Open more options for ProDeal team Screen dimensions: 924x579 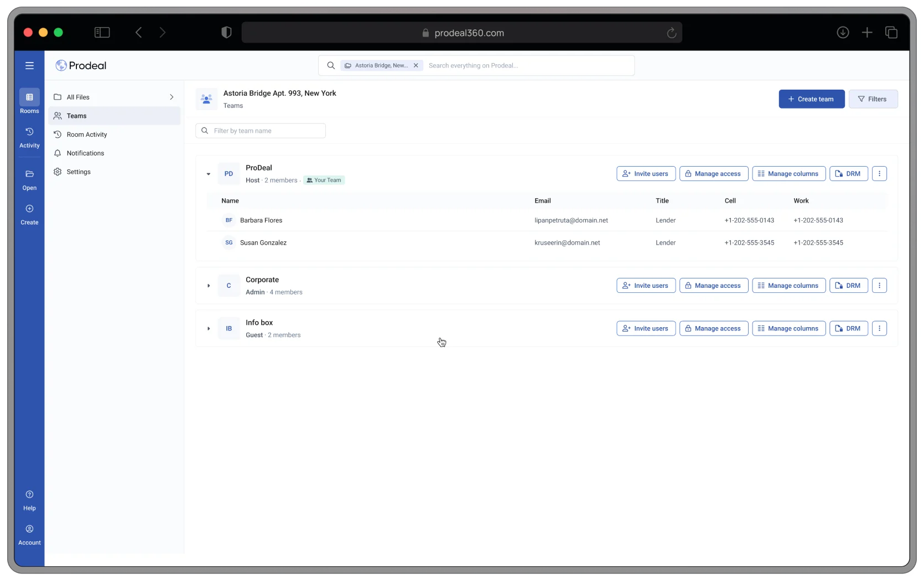coord(879,174)
